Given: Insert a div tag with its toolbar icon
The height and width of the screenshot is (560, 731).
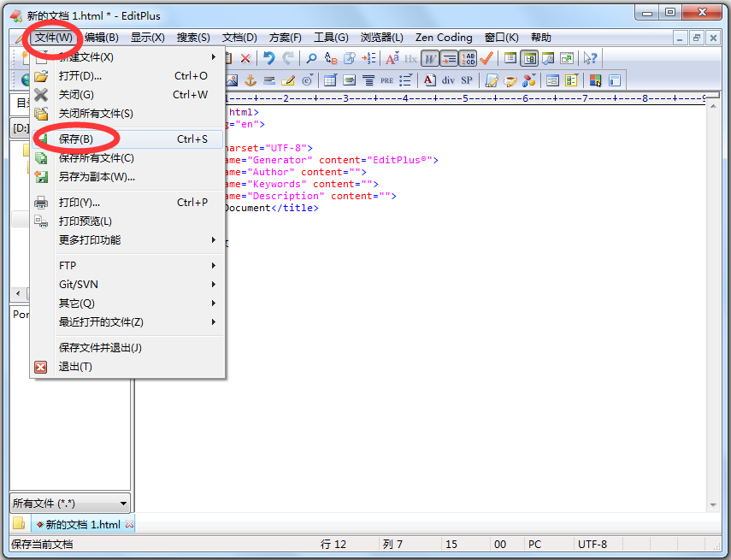Looking at the screenshot, I should click(447, 80).
